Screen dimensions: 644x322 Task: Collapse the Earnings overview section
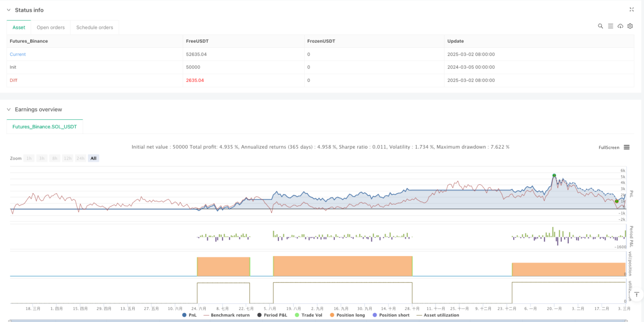pyautogui.click(x=8, y=109)
